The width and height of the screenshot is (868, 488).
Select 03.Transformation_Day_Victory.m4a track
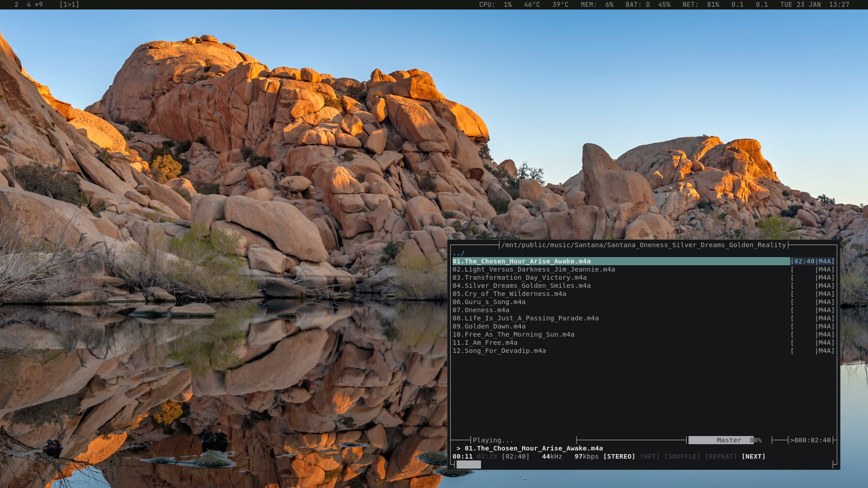(519, 277)
